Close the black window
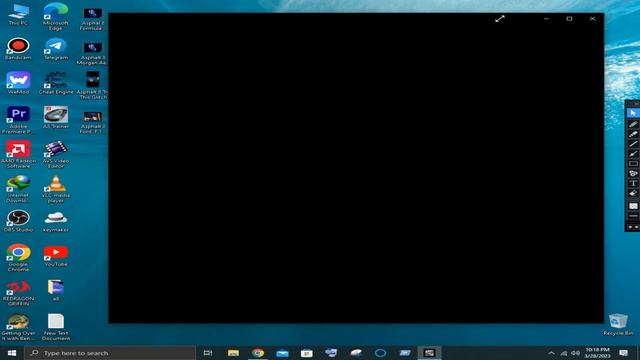Screen dimensions: 640x360 point(592,19)
